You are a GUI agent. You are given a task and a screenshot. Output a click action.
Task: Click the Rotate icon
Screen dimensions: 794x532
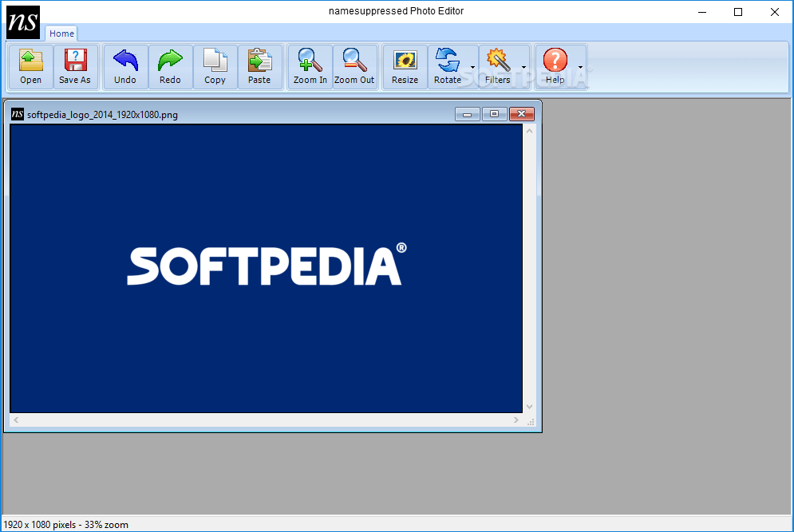coord(448,61)
